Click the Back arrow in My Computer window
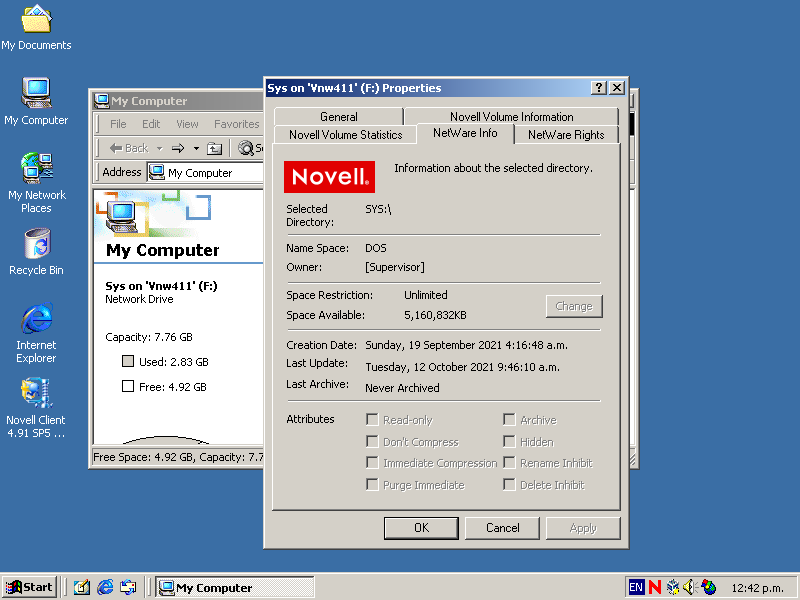800x600 pixels. pos(129,148)
